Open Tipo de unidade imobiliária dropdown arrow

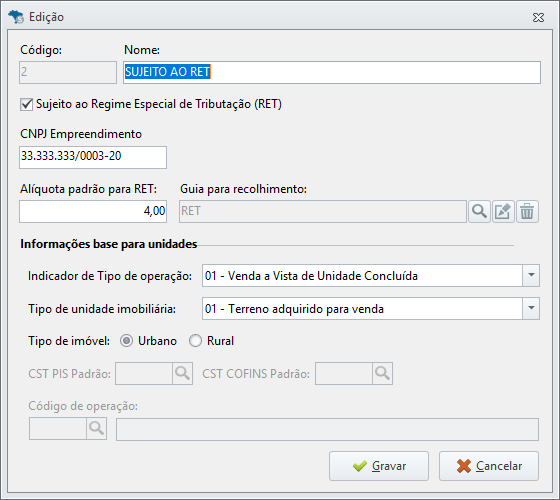point(531,308)
